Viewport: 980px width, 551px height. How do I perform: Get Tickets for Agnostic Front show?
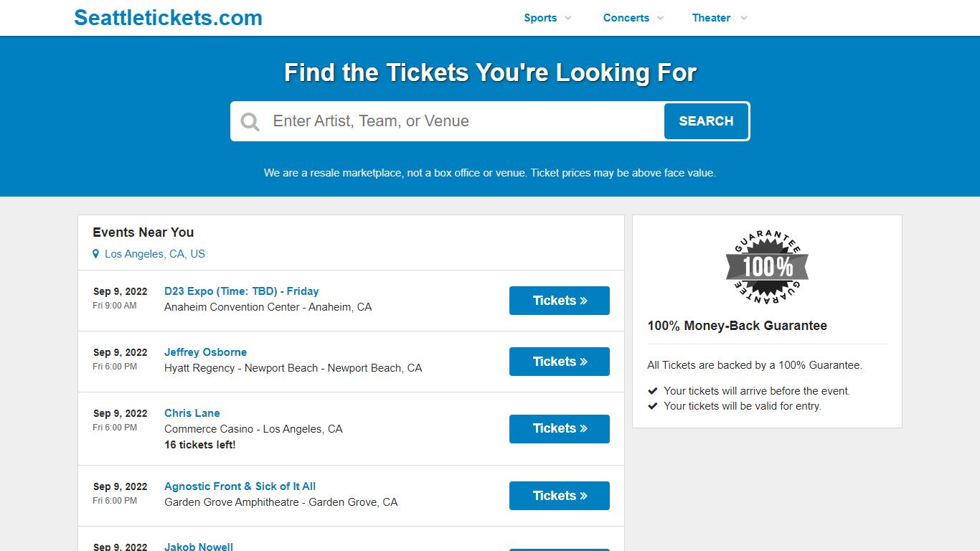coord(560,496)
